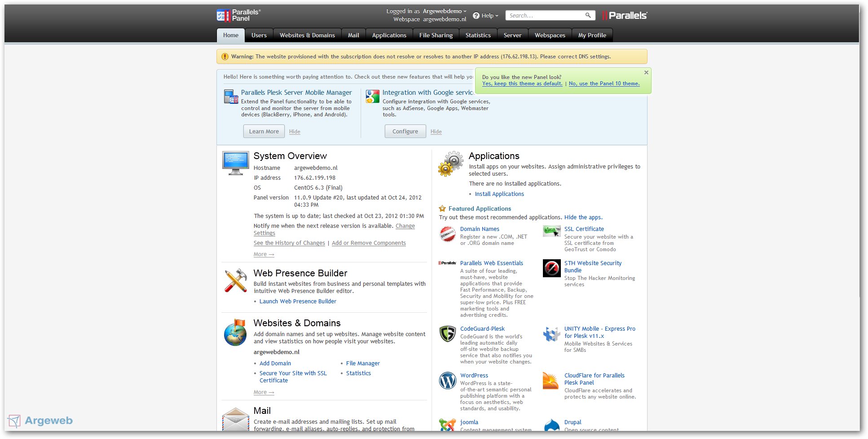Viewport: 868px width, 439px height.
Task: Open the Server tab
Action: click(513, 35)
